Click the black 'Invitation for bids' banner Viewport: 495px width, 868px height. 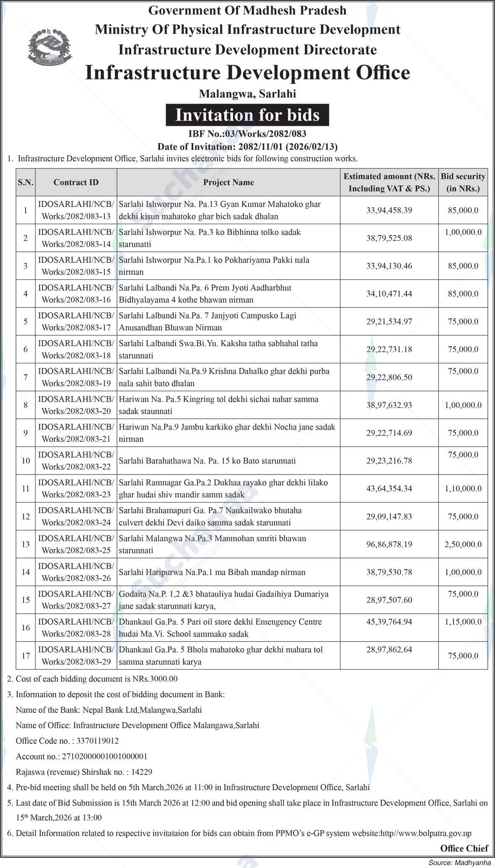(247, 115)
